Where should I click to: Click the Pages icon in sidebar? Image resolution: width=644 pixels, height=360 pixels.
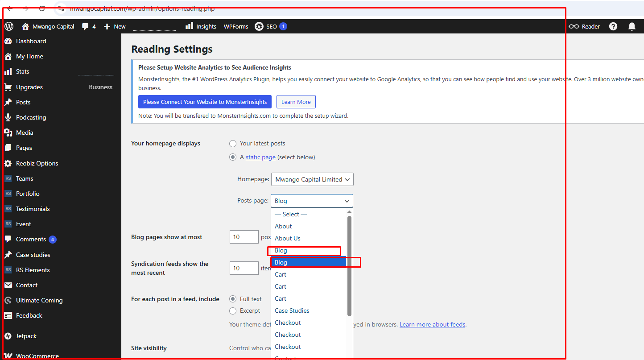8,148
